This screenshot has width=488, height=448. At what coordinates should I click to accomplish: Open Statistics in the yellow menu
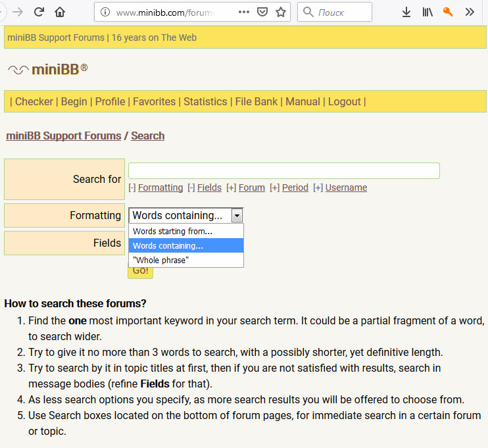coord(205,101)
